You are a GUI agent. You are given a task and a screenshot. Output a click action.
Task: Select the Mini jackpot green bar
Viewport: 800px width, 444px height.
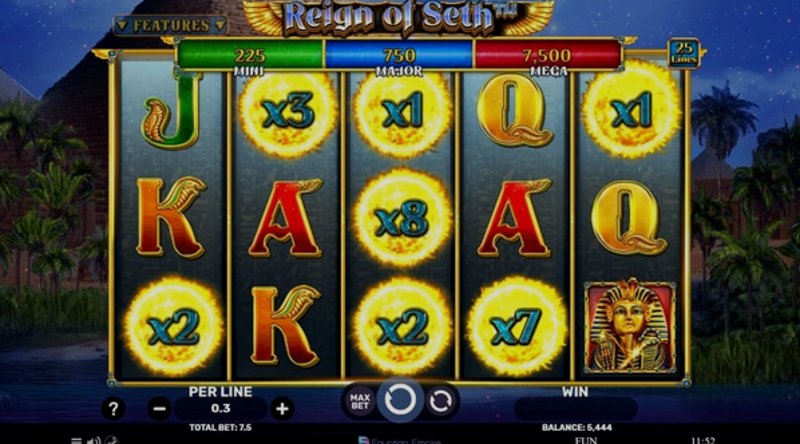[250, 55]
